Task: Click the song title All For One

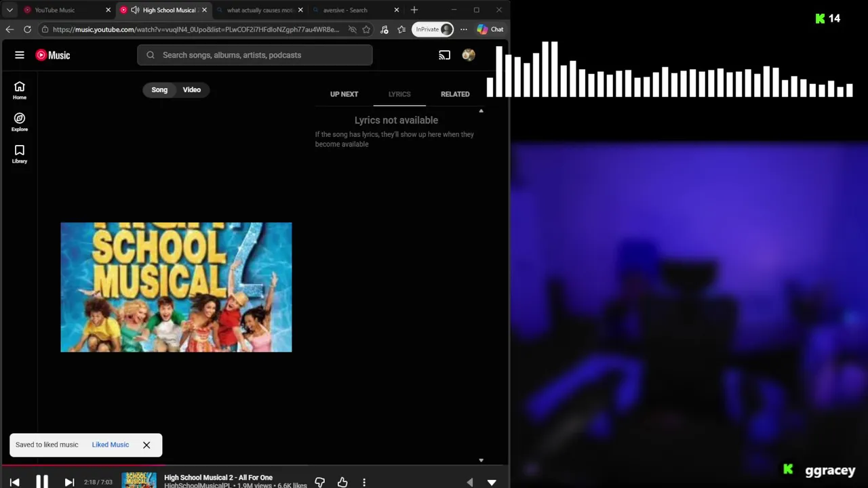Action: click(218, 477)
